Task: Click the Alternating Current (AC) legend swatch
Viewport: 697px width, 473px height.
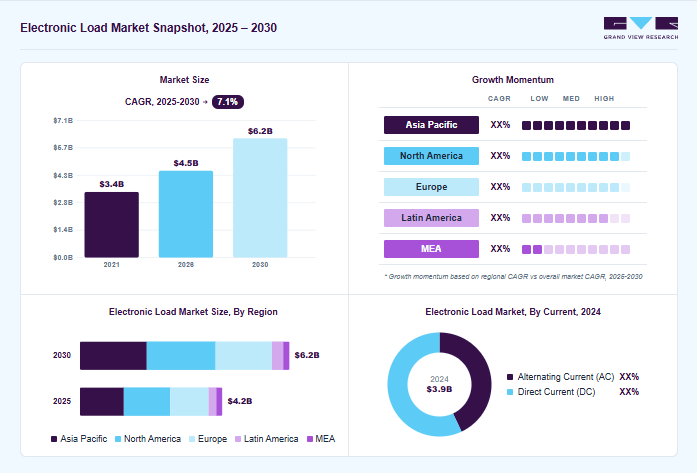Action: point(510,377)
